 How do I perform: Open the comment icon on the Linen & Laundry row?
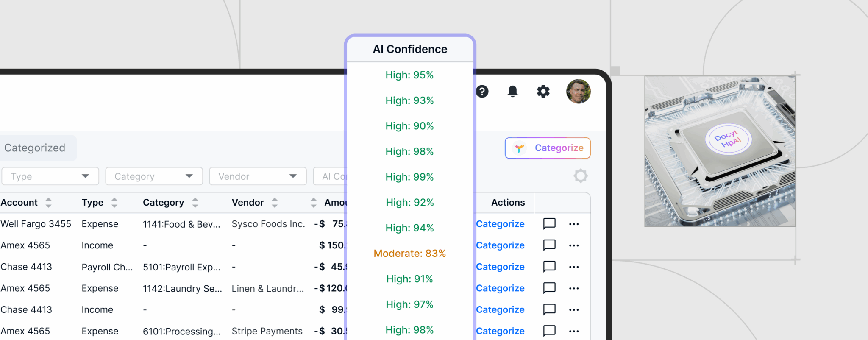[x=549, y=288]
